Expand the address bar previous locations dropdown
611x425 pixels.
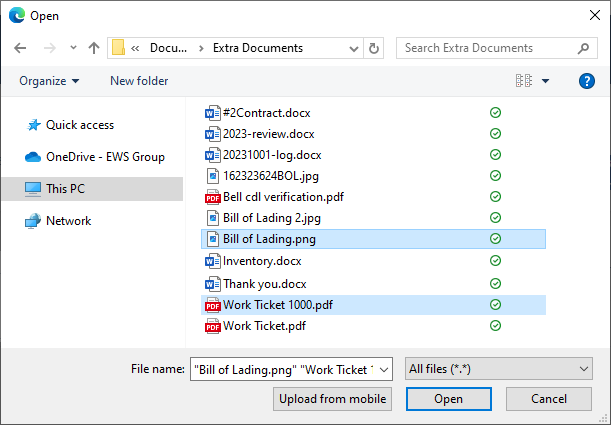point(354,48)
